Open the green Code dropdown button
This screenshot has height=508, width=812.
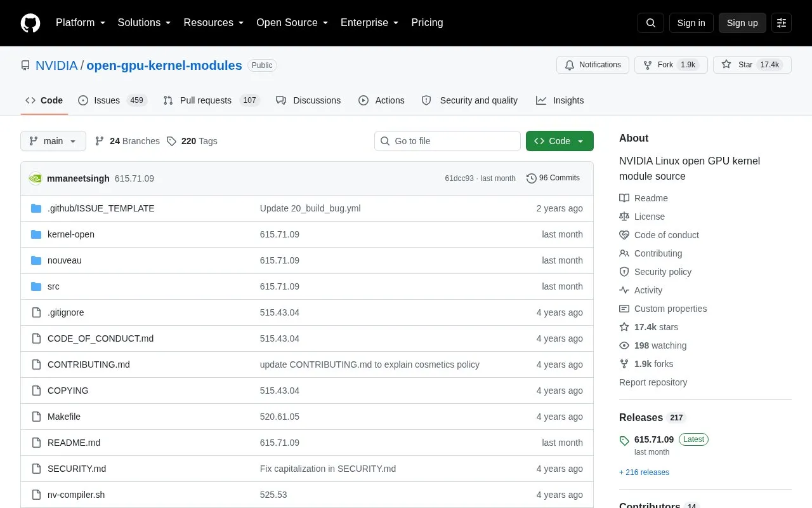[x=560, y=141]
